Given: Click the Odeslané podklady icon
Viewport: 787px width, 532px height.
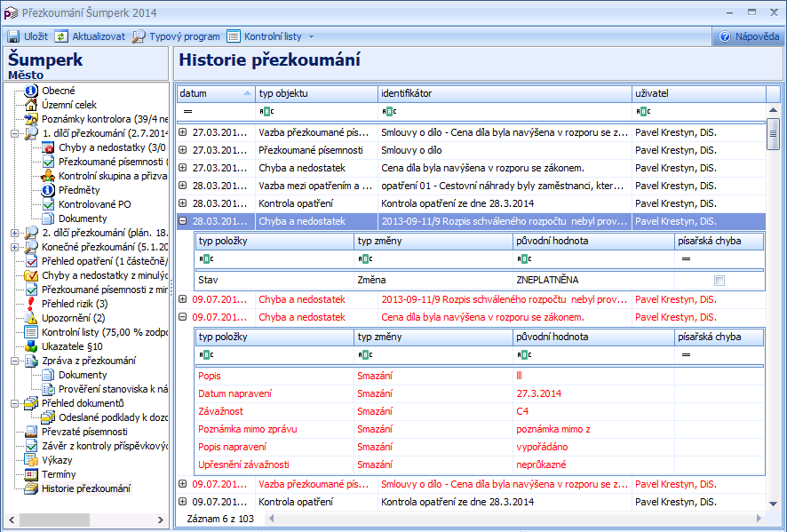Looking at the screenshot, I should 48,417.
